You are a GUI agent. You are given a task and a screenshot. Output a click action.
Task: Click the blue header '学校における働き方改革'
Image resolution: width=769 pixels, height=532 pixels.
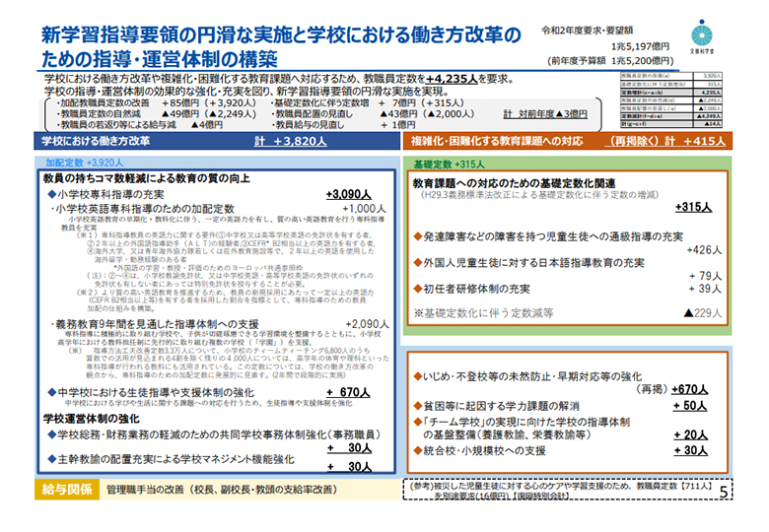96,141
